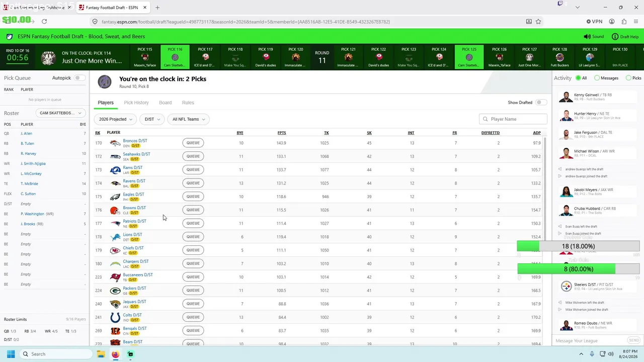Image resolution: width=644 pixels, height=362 pixels.
Task: Open a new browser tab
Action: coord(157,8)
